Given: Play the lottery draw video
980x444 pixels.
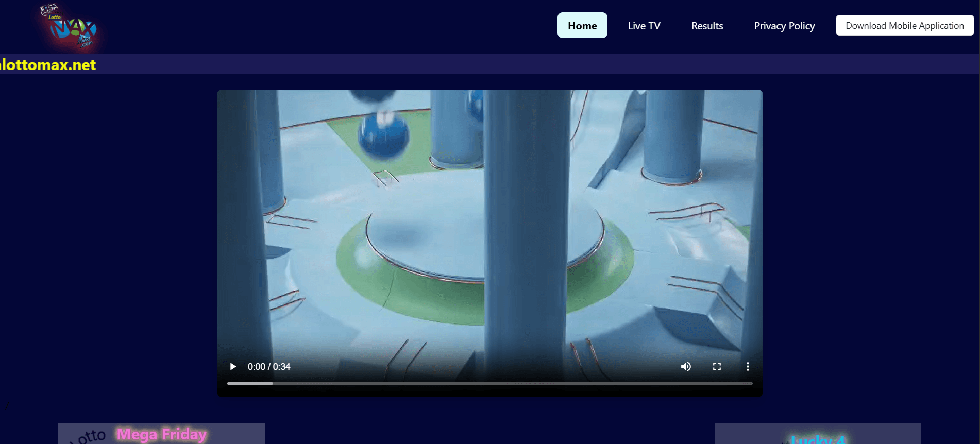Looking at the screenshot, I should point(233,366).
